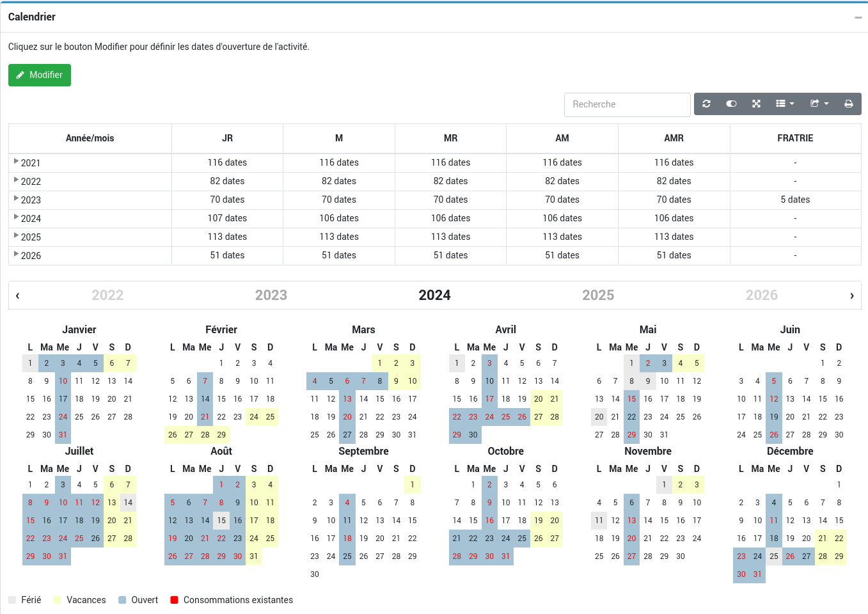Open the columns list dropdown
This screenshot has width=868, height=614.
[x=784, y=104]
